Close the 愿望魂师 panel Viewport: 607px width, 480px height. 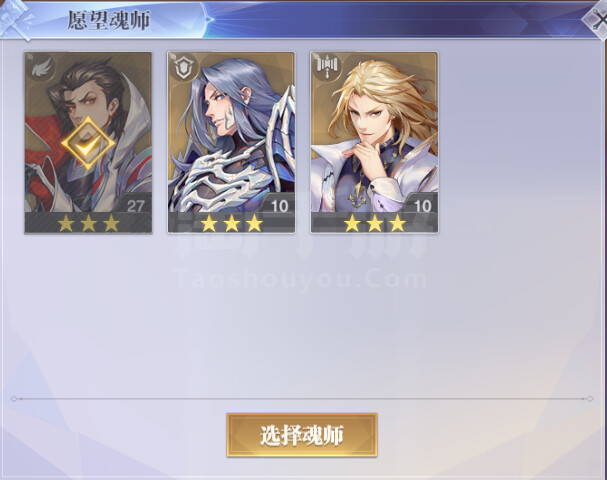coord(598,19)
